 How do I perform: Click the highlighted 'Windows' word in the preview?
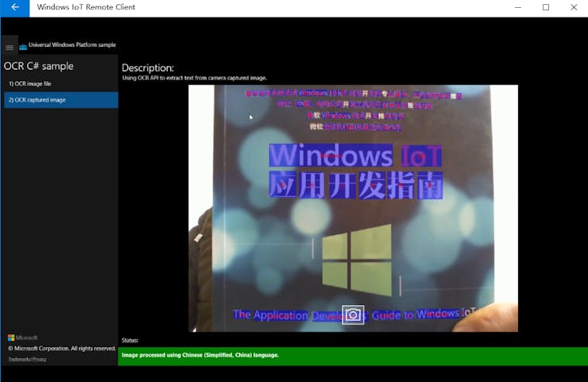pos(331,155)
